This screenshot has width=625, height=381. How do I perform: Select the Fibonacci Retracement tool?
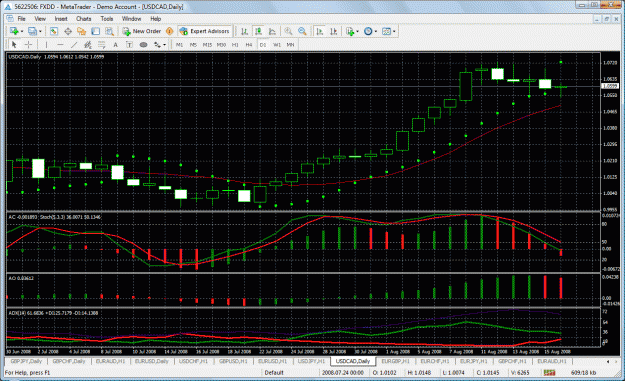[x=102, y=45]
